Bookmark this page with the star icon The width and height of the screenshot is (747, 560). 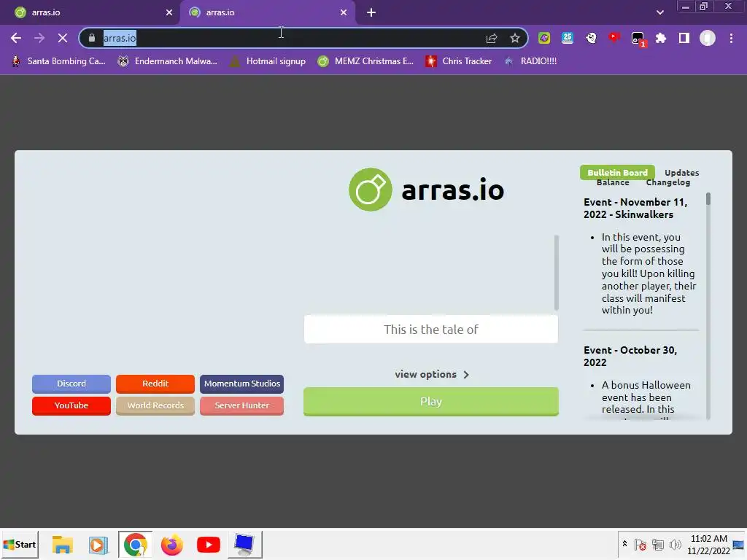click(x=514, y=38)
